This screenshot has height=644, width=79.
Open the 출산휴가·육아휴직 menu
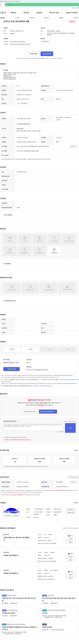pos(72,12)
